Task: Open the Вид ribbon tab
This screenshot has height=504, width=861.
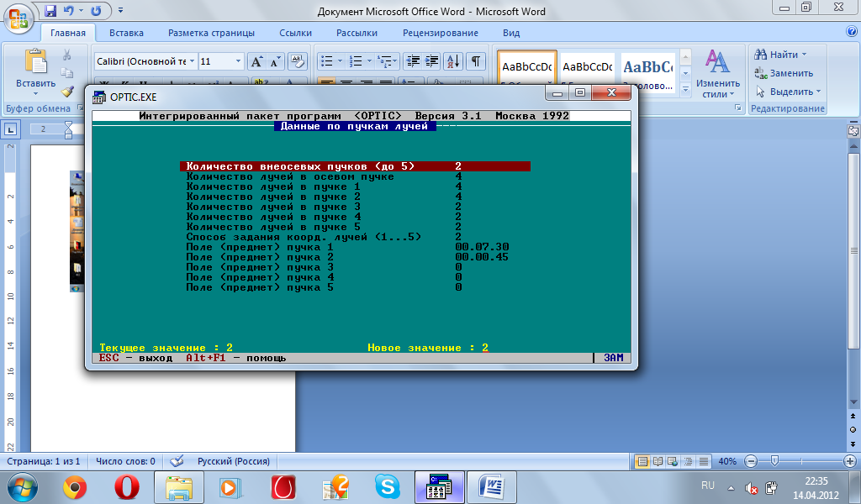Action: tap(511, 33)
